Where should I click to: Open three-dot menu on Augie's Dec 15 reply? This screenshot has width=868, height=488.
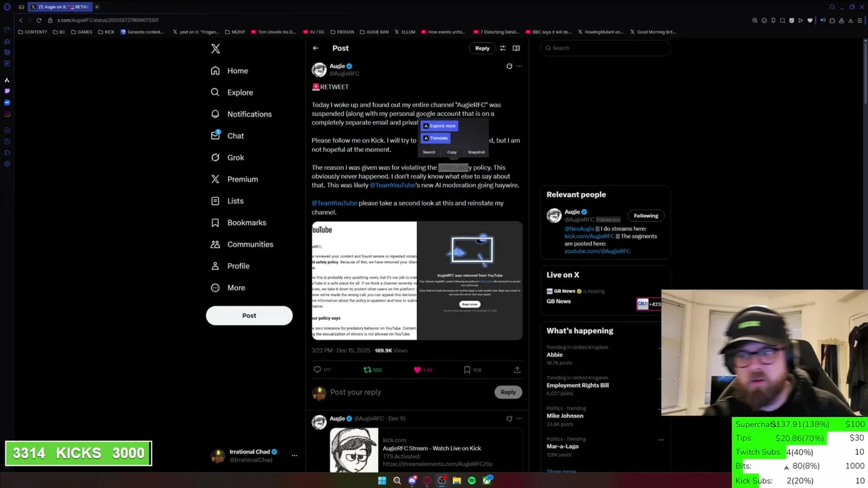pyautogui.click(x=519, y=419)
